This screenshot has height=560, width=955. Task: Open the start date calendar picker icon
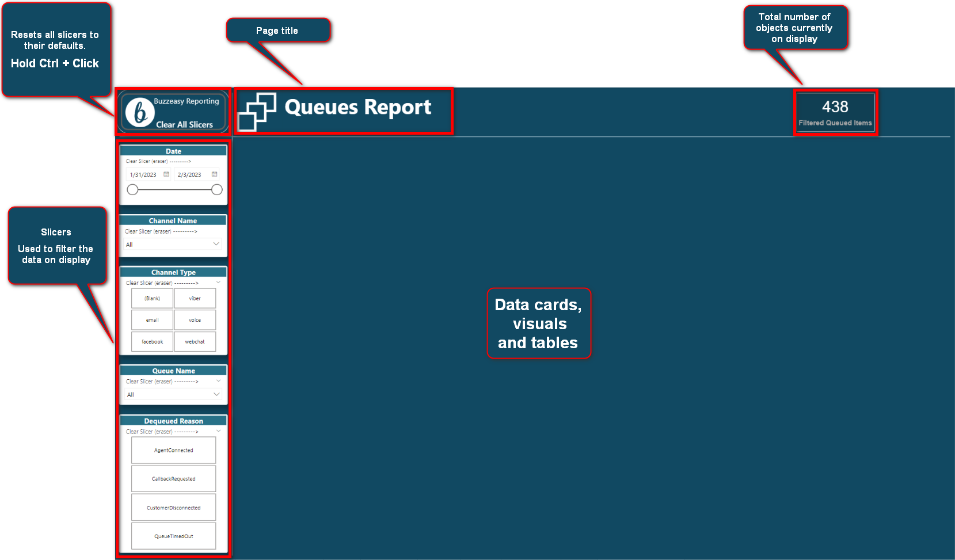pos(166,174)
